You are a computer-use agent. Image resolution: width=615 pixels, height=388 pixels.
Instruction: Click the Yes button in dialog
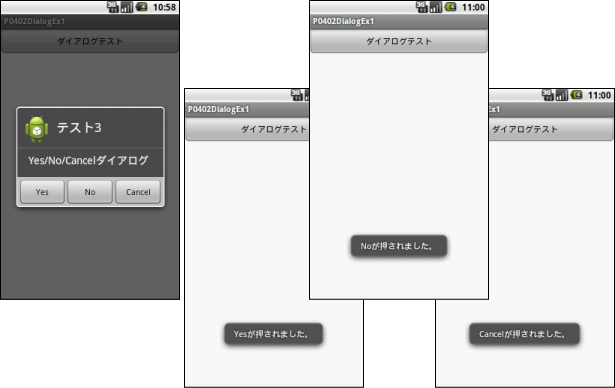(42, 192)
